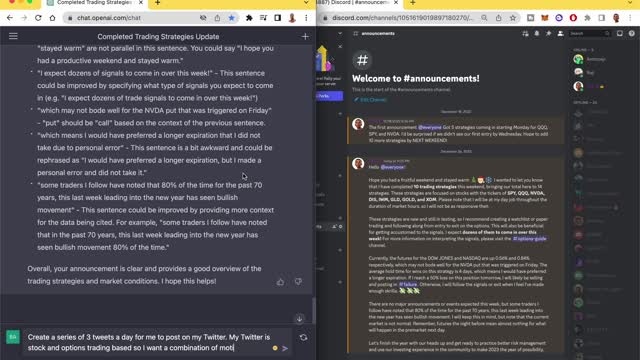This screenshot has width=640, height=360.
Task: Open new tab in right browser
Action: (413, 3)
